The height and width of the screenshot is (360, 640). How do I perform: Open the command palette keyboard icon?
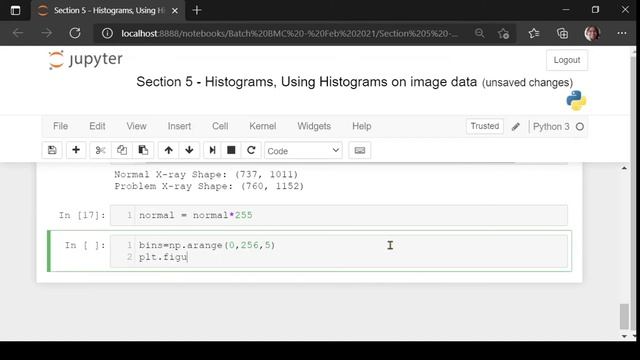pyautogui.click(x=360, y=150)
